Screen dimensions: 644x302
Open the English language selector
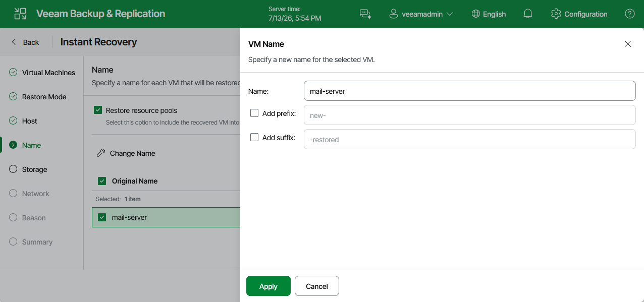click(489, 14)
